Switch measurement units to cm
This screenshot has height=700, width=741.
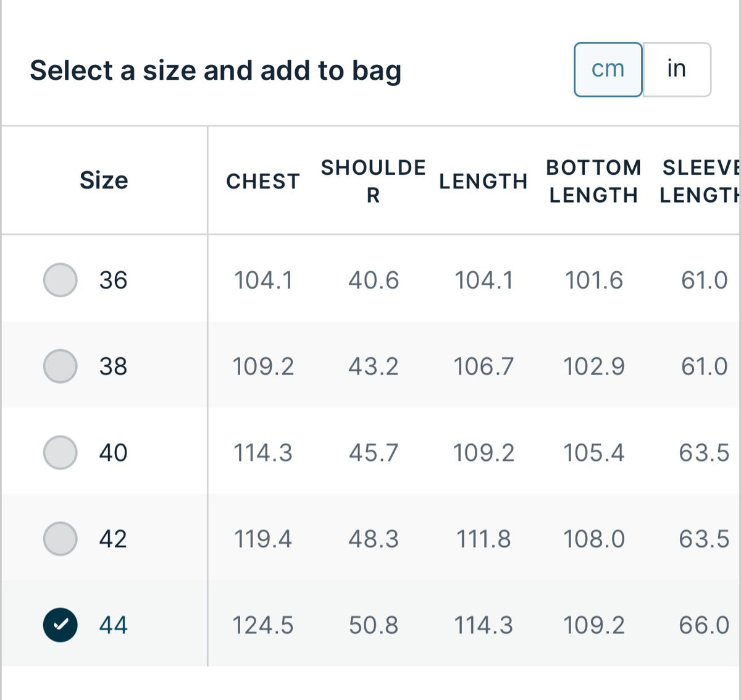coord(608,69)
